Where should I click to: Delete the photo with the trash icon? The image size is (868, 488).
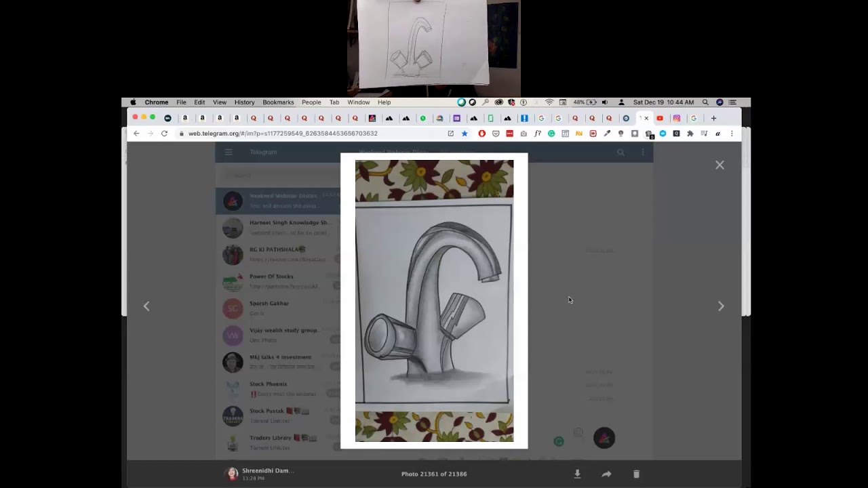pos(636,474)
